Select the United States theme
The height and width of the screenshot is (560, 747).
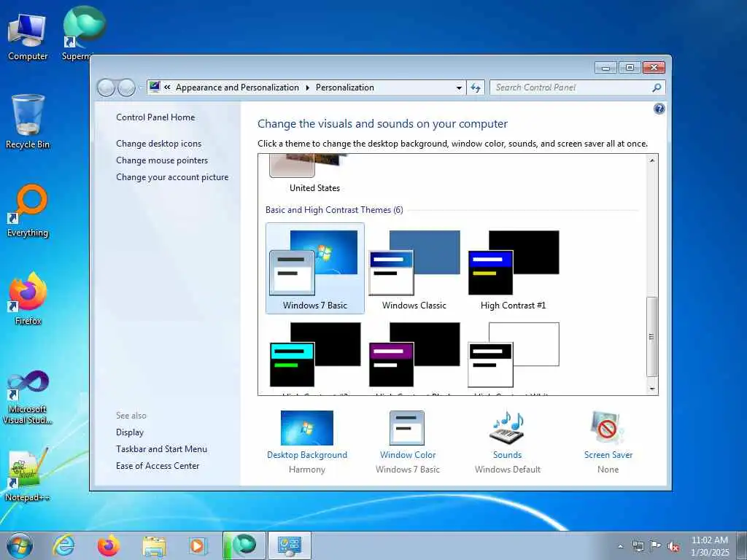[314, 174]
